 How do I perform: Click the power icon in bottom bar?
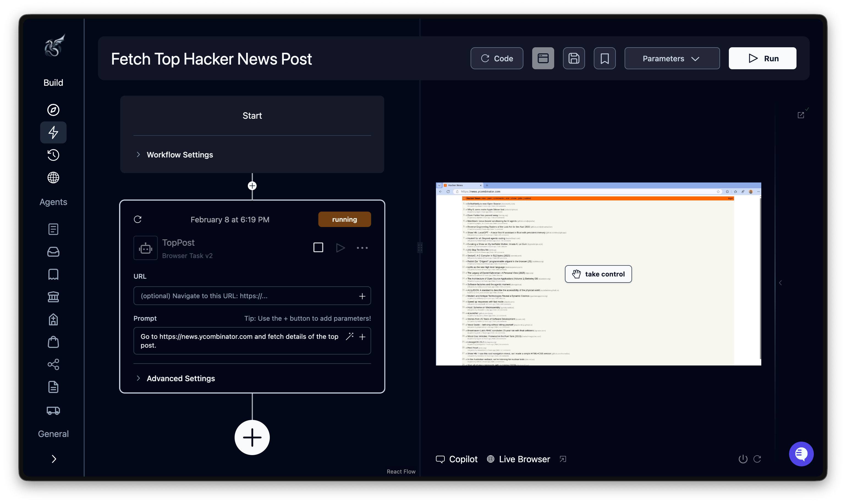[743, 459]
